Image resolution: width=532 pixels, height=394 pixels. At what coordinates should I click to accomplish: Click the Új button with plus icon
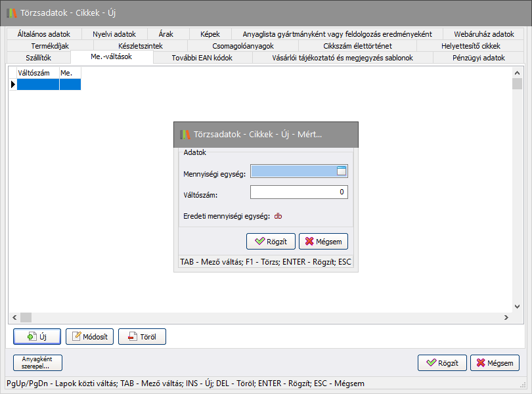pos(37,337)
